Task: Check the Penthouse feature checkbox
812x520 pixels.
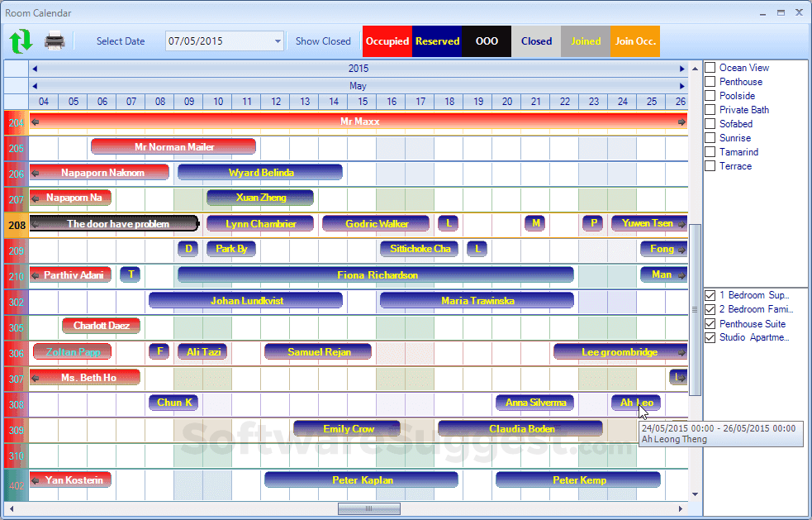Action: pyautogui.click(x=710, y=81)
